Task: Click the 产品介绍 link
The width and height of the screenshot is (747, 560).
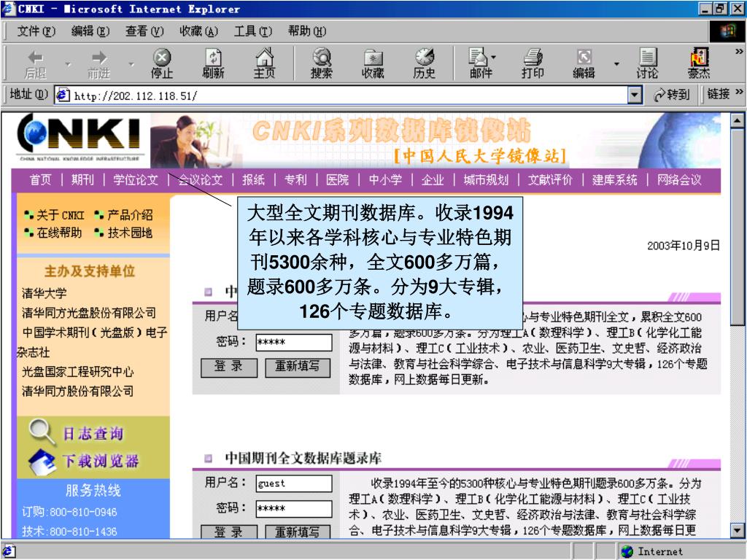Action: [130, 215]
